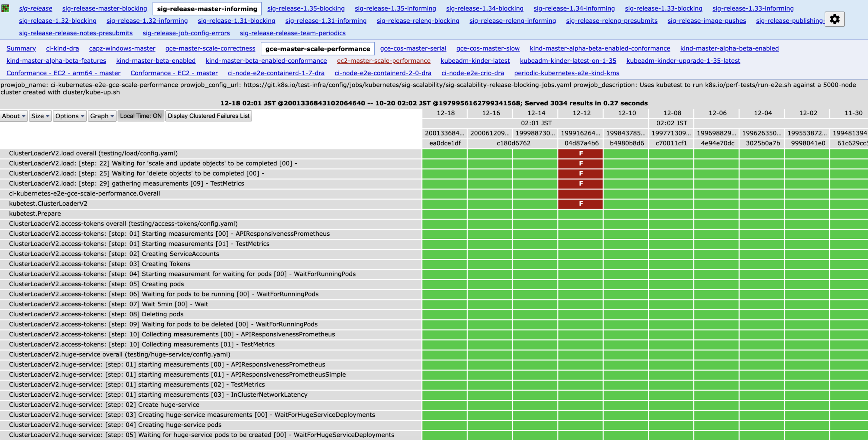Open the Options dropdown

tap(69, 116)
